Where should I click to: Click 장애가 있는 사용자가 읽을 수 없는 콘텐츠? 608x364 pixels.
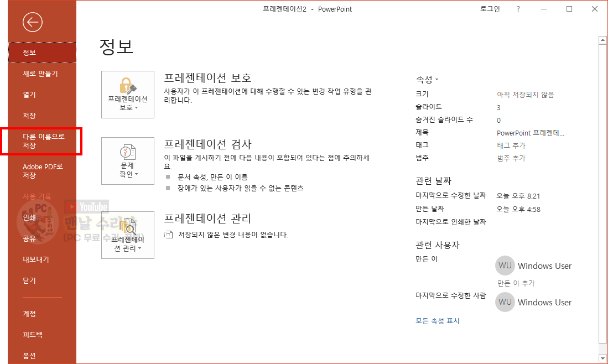[x=241, y=188]
